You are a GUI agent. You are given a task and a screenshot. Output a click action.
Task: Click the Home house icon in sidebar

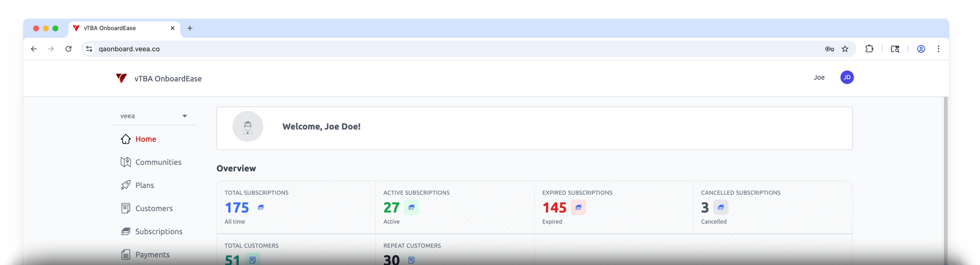tap(126, 139)
